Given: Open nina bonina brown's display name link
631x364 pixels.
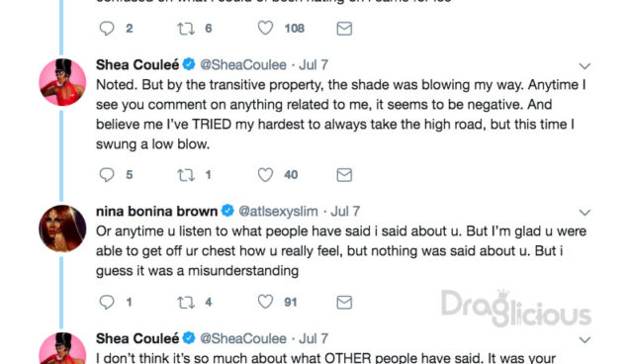Looking at the screenshot, I should 156,211.
